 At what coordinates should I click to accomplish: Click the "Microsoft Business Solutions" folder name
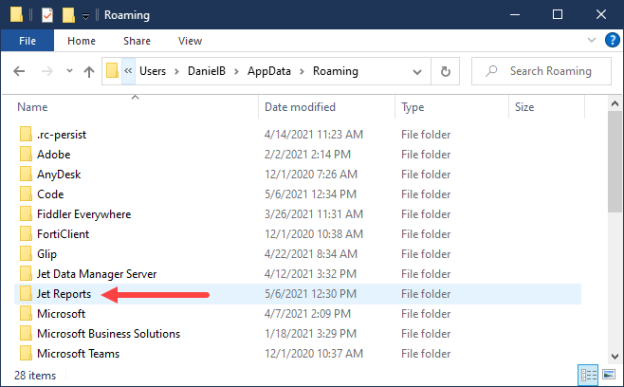(x=108, y=334)
